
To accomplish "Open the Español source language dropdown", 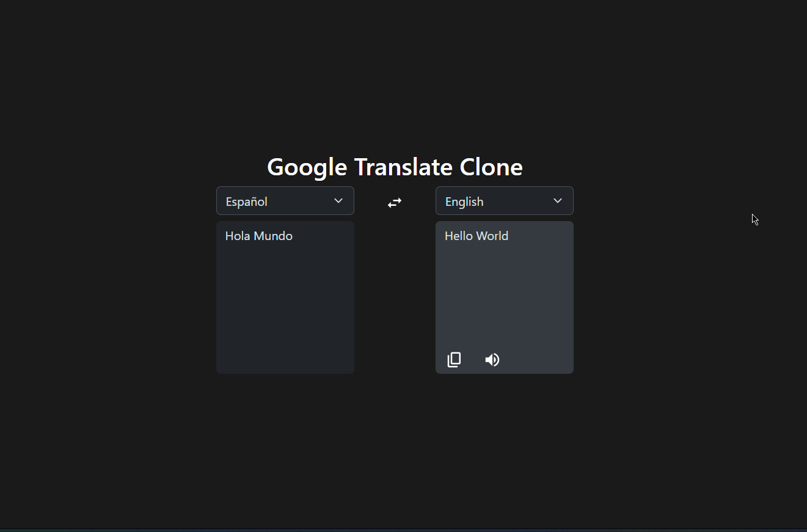I will [x=285, y=201].
